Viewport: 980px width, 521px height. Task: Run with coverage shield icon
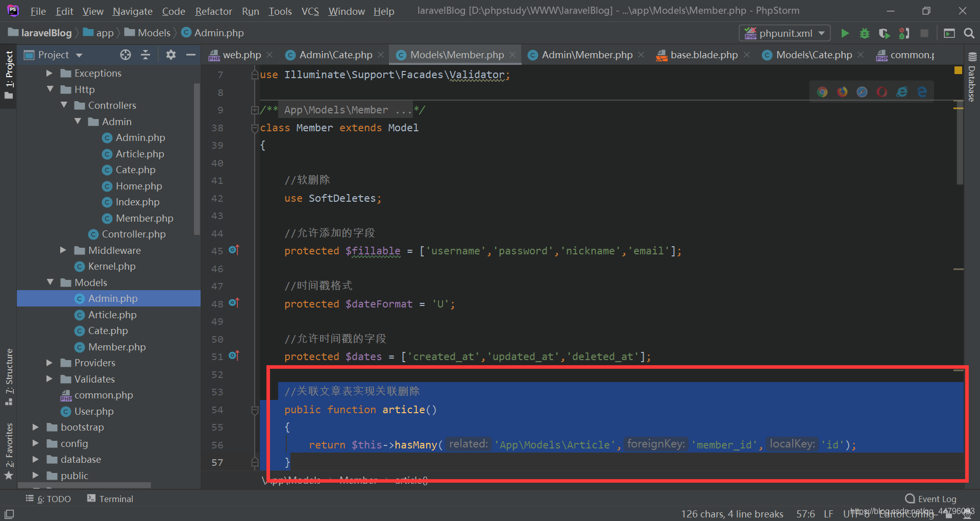884,33
